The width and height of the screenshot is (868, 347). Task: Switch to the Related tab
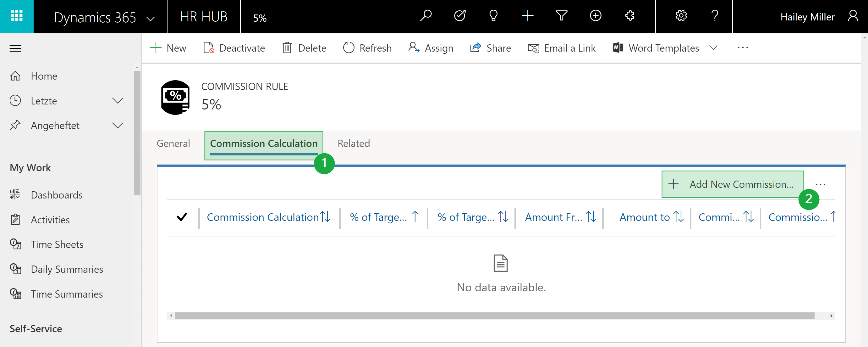click(x=354, y=143)
